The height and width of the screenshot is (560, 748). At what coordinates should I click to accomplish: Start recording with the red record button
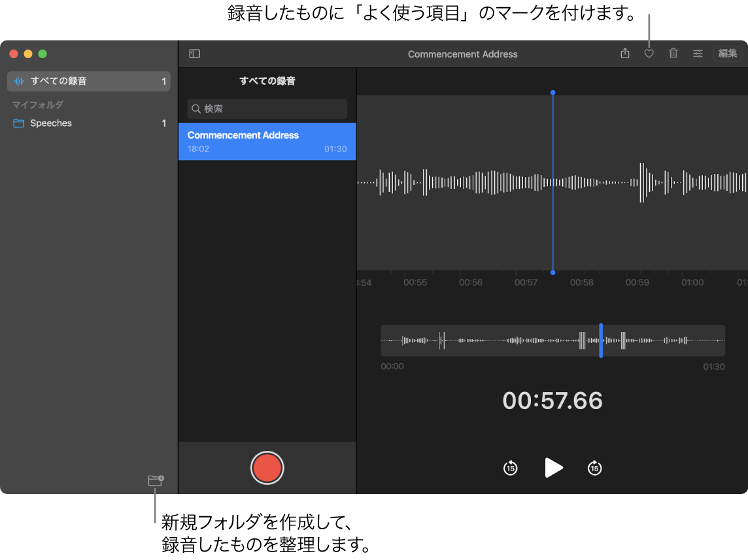[267, 468]
